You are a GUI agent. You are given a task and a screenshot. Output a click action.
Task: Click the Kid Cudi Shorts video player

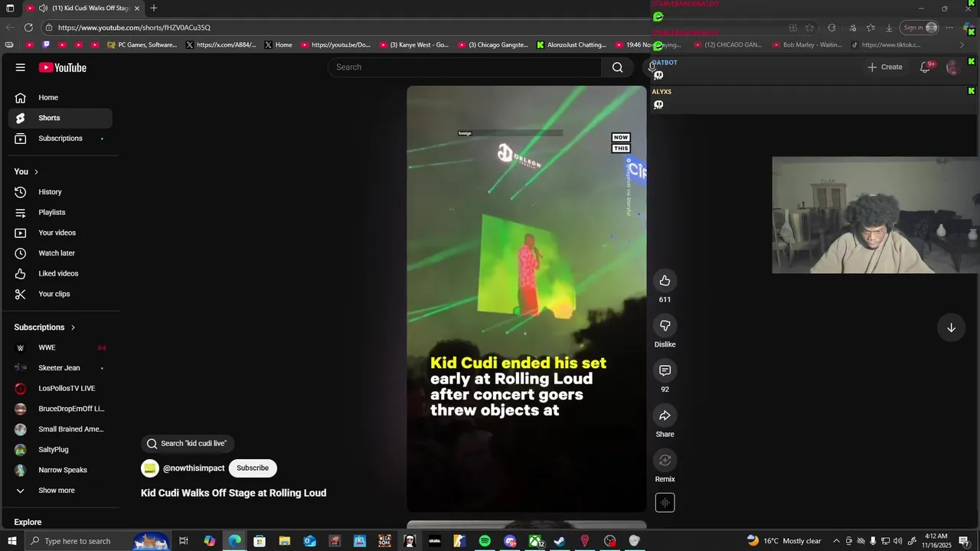(527, 298)
